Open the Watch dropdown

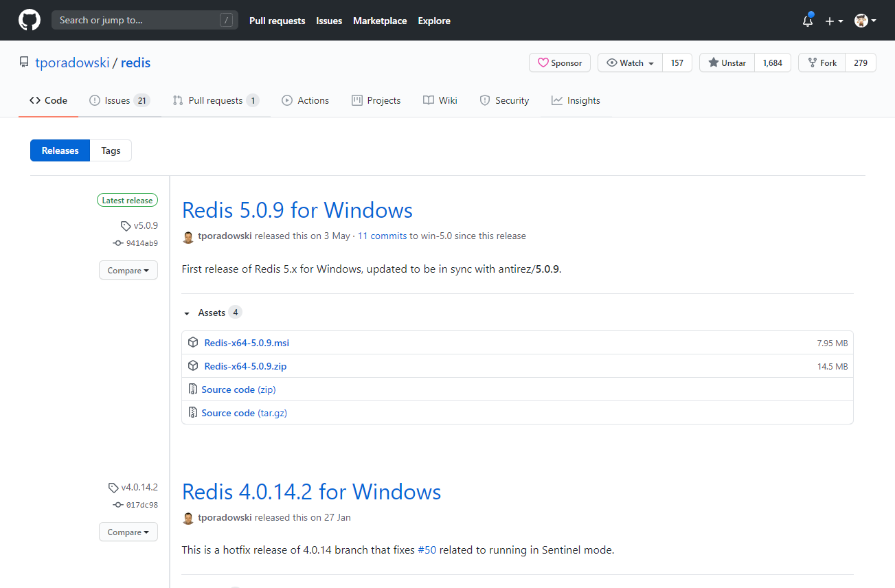point(630,63)
